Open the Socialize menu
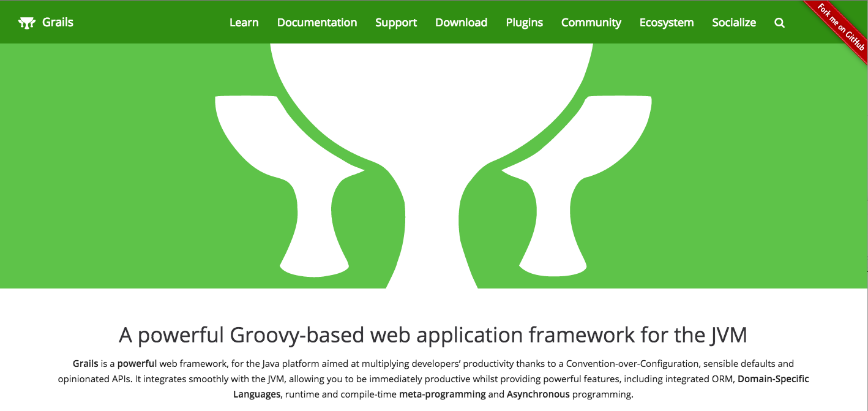 pyautogui.click(x=733, y=23)
